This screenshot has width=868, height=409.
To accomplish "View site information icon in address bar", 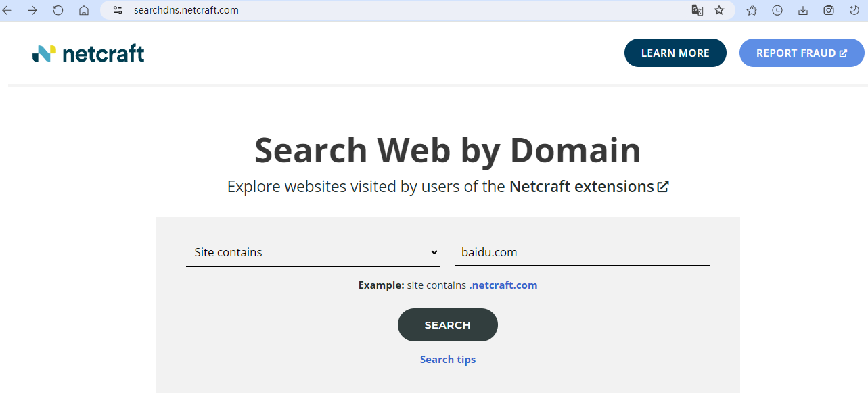I will click(x=118, y=10).
